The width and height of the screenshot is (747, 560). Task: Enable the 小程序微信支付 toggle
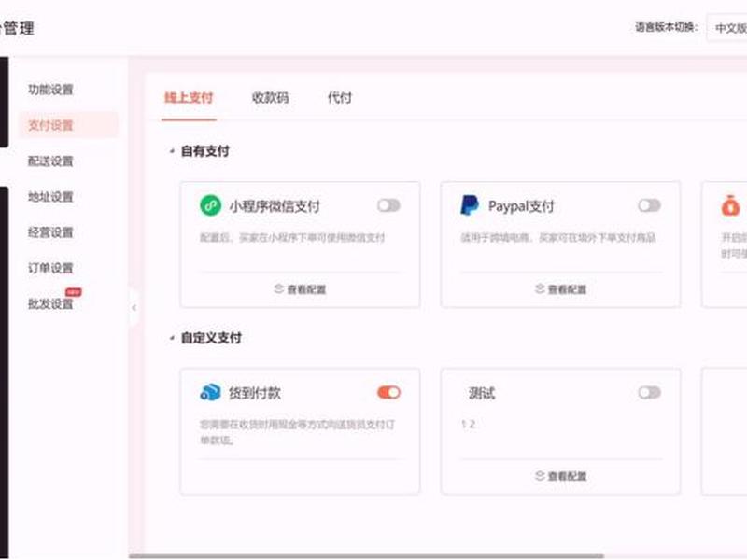(x=388, y=205)
